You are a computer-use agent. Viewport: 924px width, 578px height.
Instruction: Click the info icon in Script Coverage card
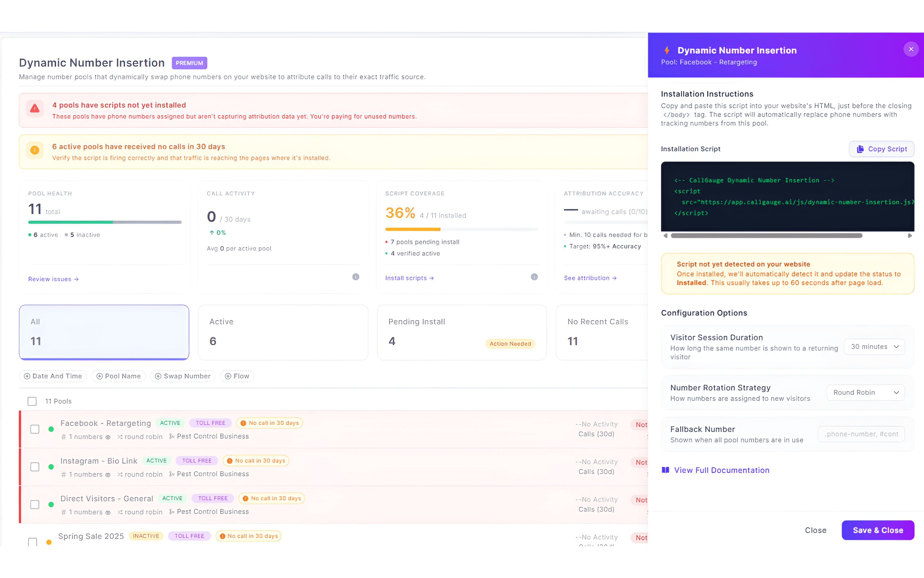[534, 277]
